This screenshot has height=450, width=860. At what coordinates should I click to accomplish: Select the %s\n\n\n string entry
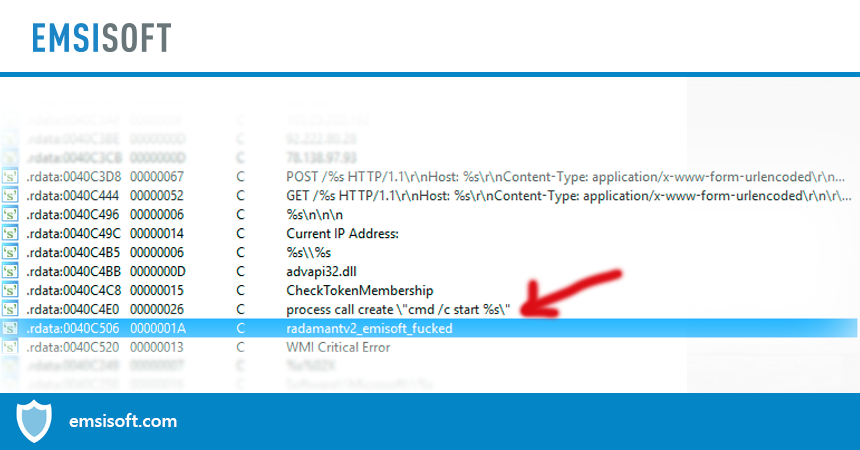(x=314, y=215)
